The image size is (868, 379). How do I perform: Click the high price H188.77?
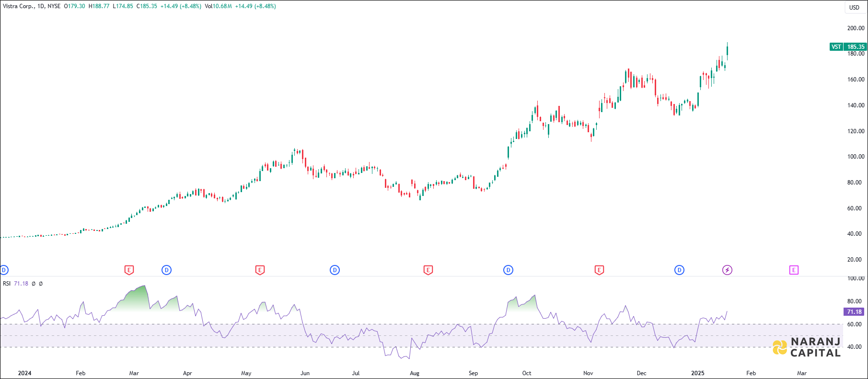99,6
